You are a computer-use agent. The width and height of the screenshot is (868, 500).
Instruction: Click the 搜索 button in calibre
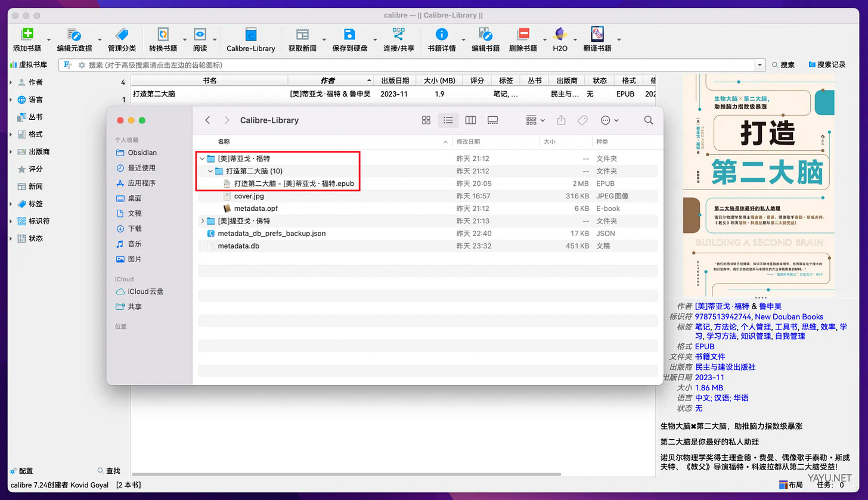tap(783, 65)
